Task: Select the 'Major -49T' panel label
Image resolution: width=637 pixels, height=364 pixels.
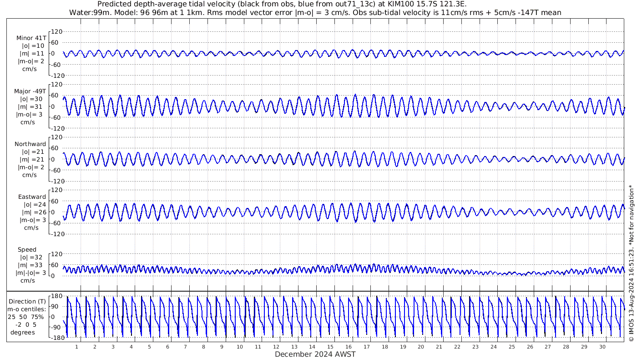Action: (30, 91)
